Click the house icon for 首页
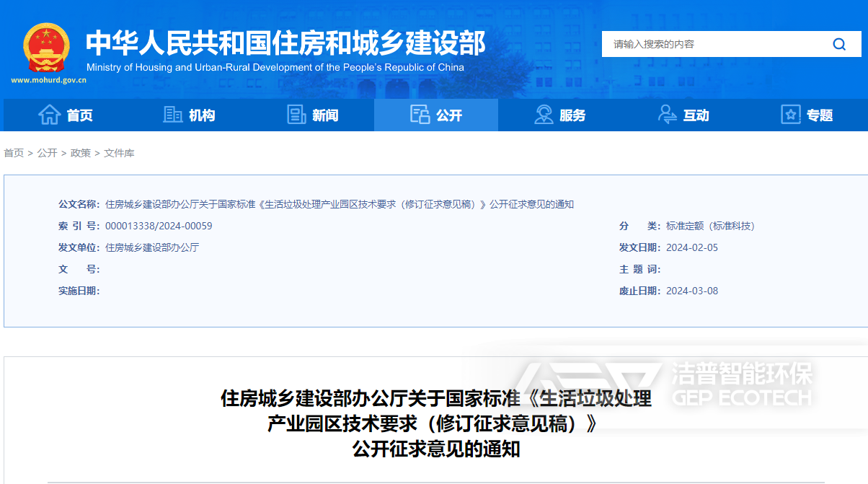The width and height of the screenshot is (868, 484). point(49,115)
